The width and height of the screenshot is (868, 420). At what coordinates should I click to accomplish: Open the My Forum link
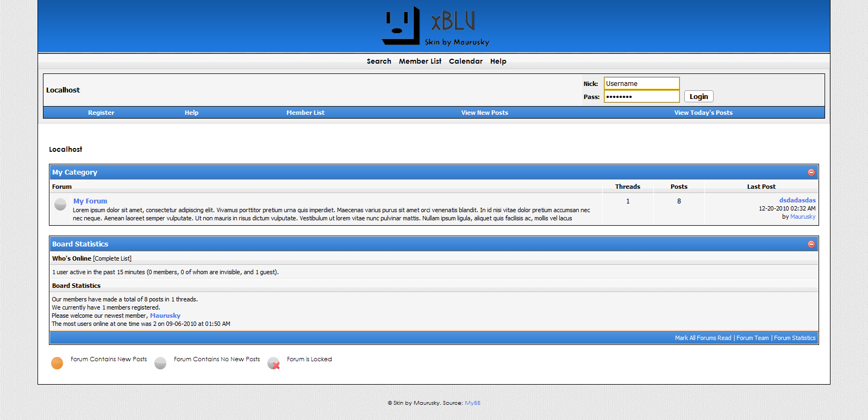coord(90,201)
